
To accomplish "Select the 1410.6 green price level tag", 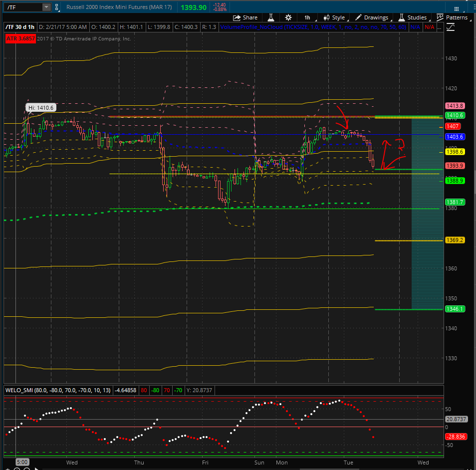I will (x=455, y=115).
